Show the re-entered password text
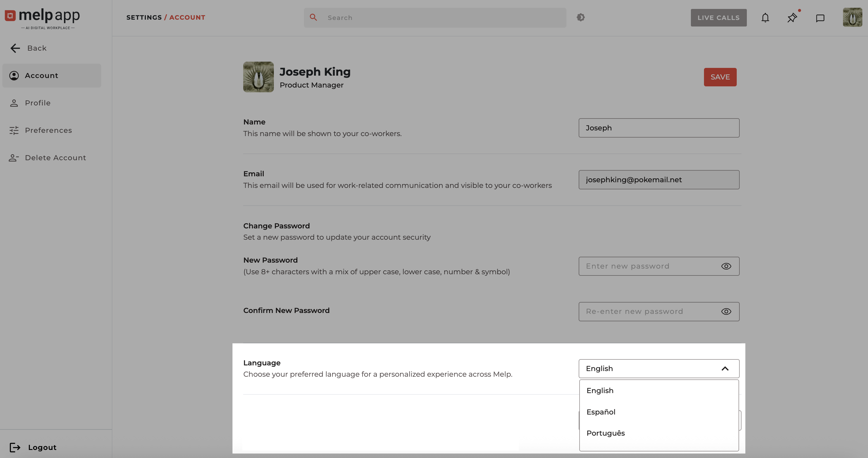The height and width of the screenshot is (458, 868). pyautogui.click(x=726, y=311)
